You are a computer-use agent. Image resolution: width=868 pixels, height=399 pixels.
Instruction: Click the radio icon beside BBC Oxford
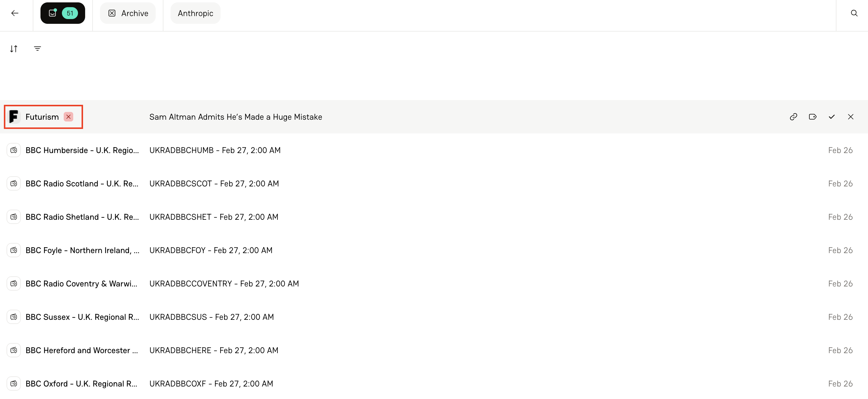pos(13,383)
